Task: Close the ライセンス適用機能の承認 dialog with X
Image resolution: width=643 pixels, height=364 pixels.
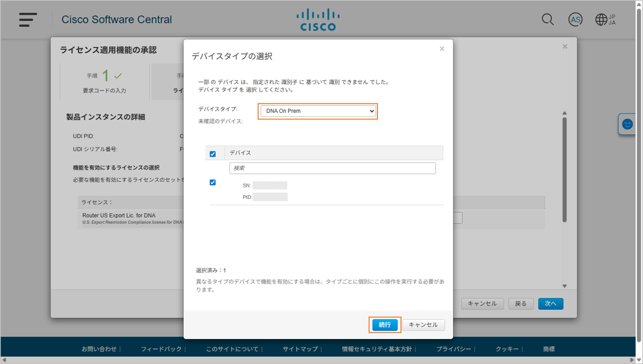Action: click(x=565, y=46)
